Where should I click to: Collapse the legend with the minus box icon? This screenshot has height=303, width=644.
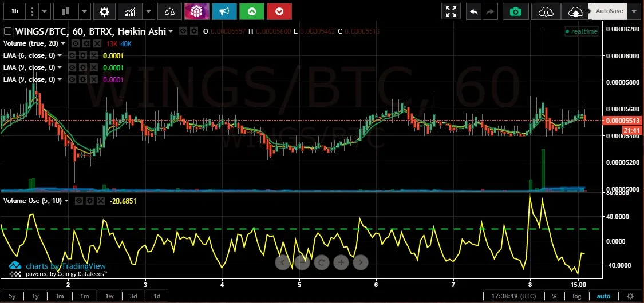7,31
